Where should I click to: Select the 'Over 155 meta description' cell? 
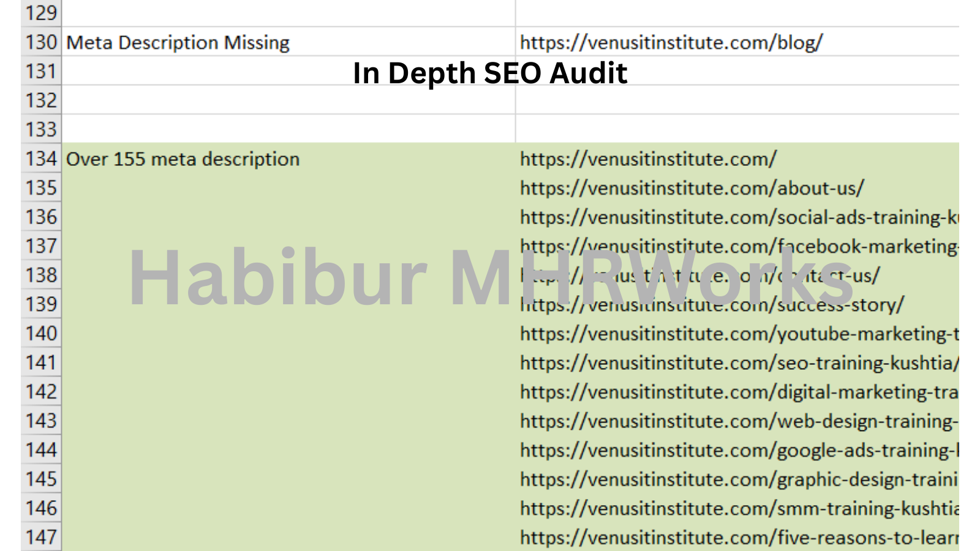coord(183,159)
